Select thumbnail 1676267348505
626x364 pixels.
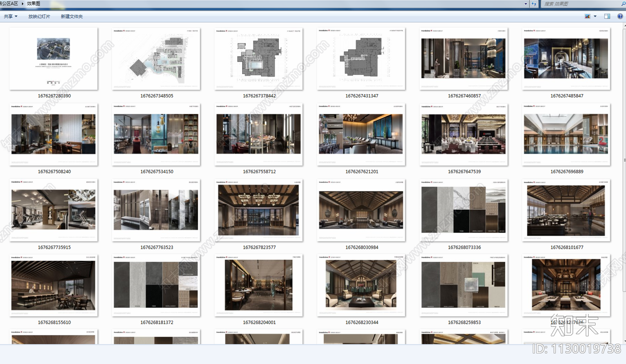156,59
